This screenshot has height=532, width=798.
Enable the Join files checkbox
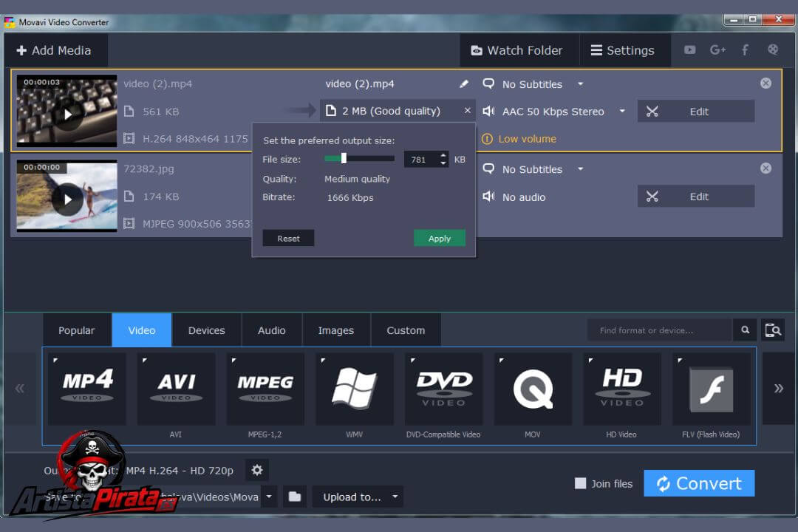(x=580, y=483)
